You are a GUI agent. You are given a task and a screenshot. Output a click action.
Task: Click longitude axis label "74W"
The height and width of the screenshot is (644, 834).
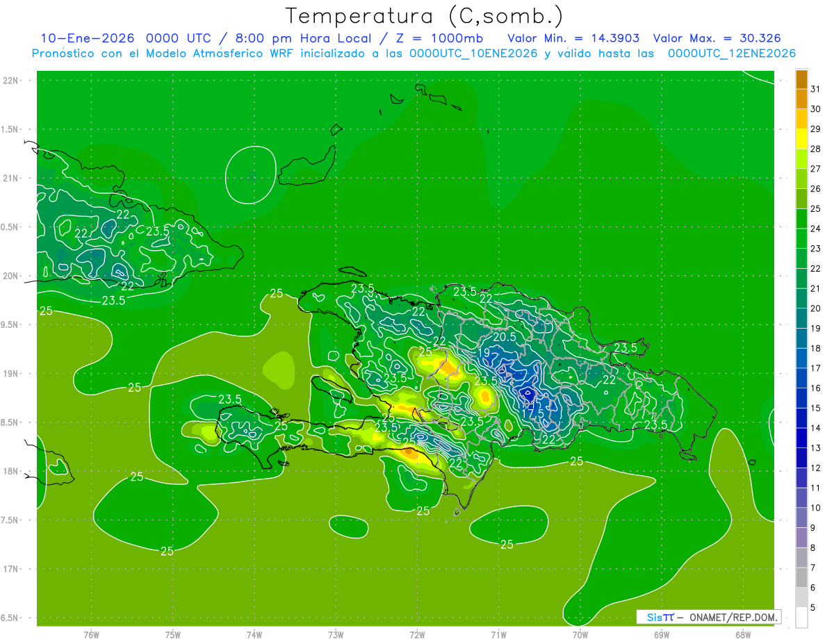254,634
